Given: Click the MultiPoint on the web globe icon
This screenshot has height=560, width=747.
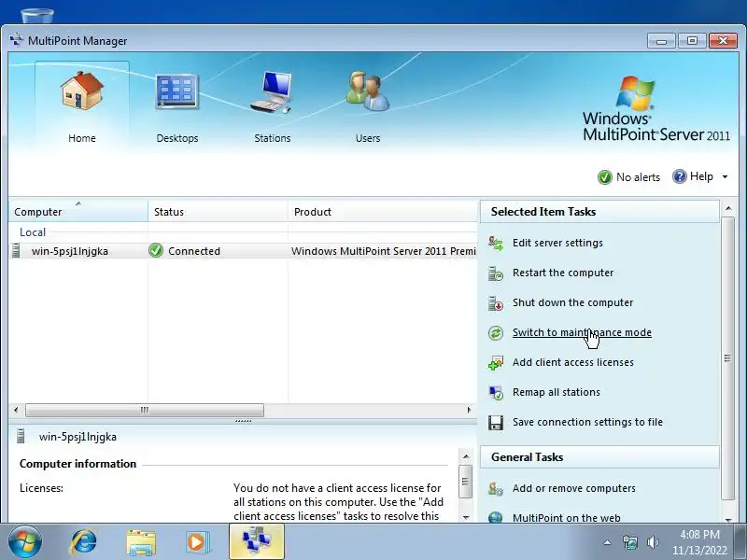Looking at the screenshot, I should (x=496, y=517).
